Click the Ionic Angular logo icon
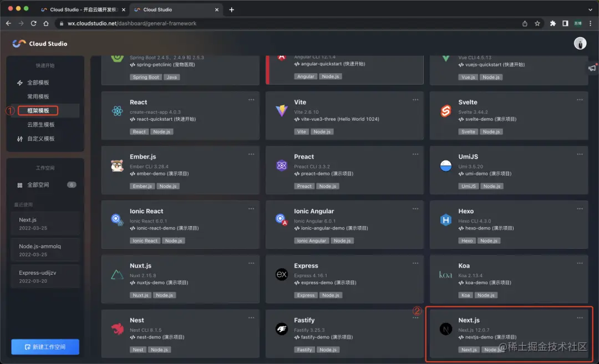This screenshot has width=599, height=364. click(282, 220)
